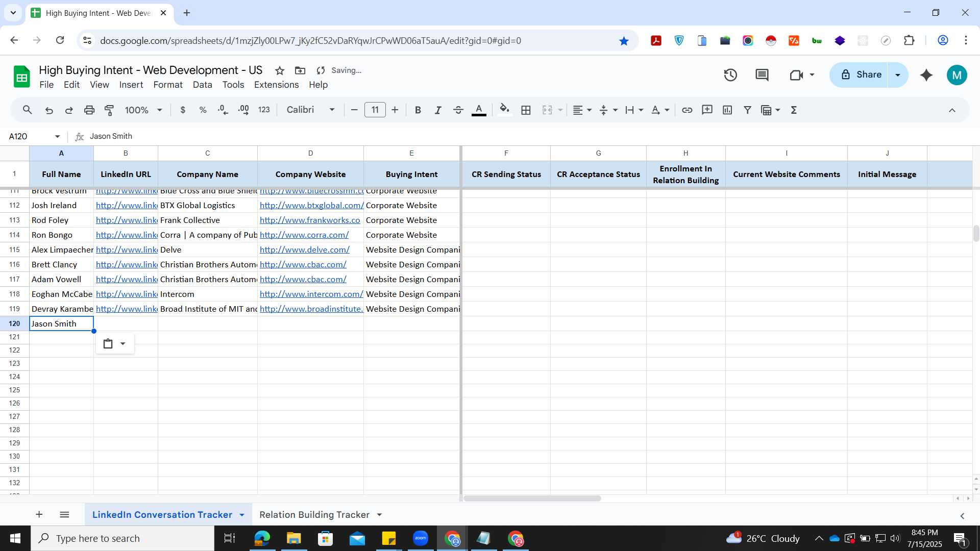Activate the paint format tool
The height and width of the screenshot is (551, 980).
pyautogui.click(x=109, y=110)
